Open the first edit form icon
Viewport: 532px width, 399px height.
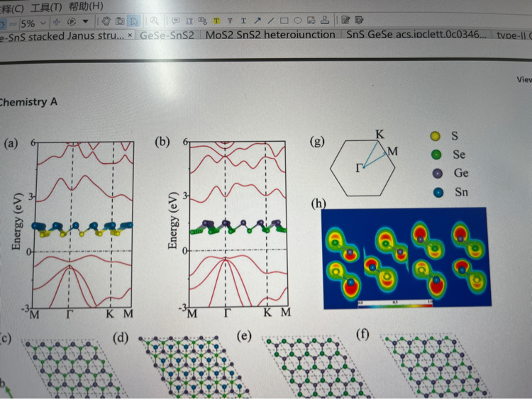[x=345, y=20]
